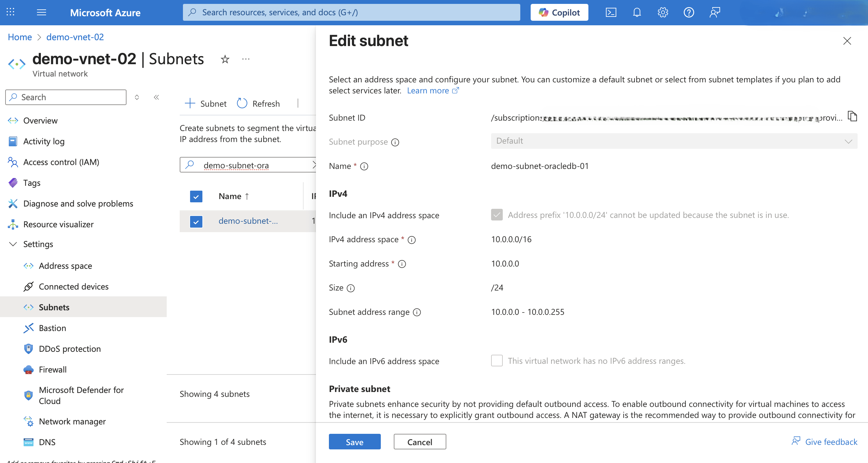
Task: Collapse the left navigation pane
Action: 156,97
